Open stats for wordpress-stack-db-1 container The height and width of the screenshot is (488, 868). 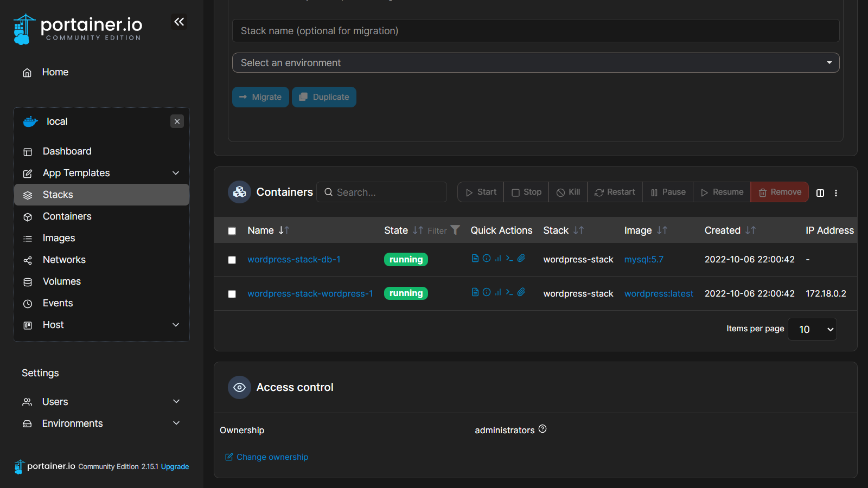click(498, 258)
